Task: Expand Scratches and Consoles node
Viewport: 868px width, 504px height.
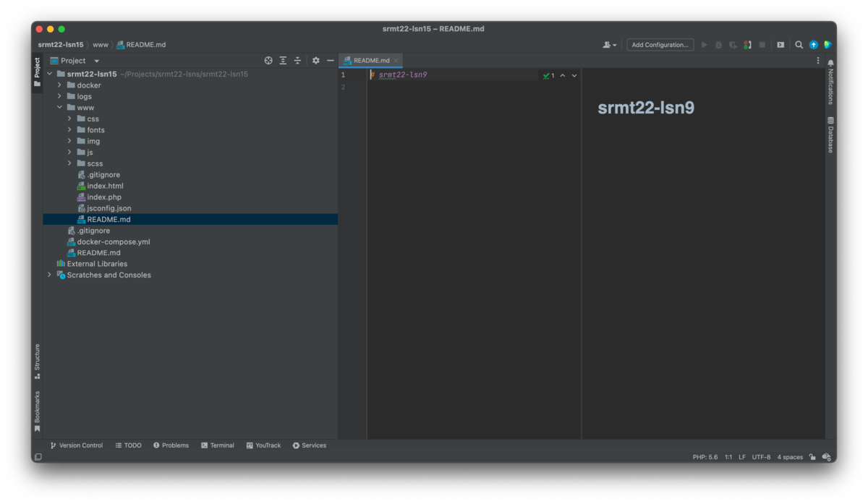Action: (x=50, y=275)
